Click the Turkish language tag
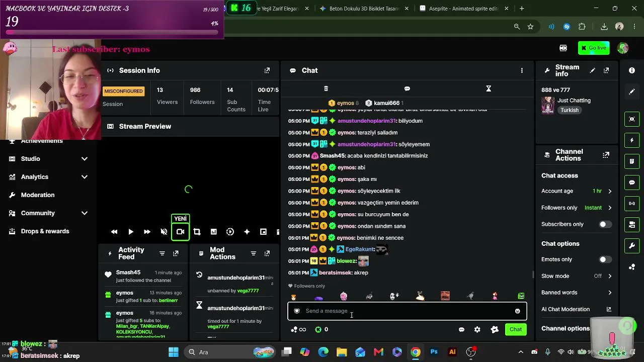 pyautogui.click(x=570, y=110)
